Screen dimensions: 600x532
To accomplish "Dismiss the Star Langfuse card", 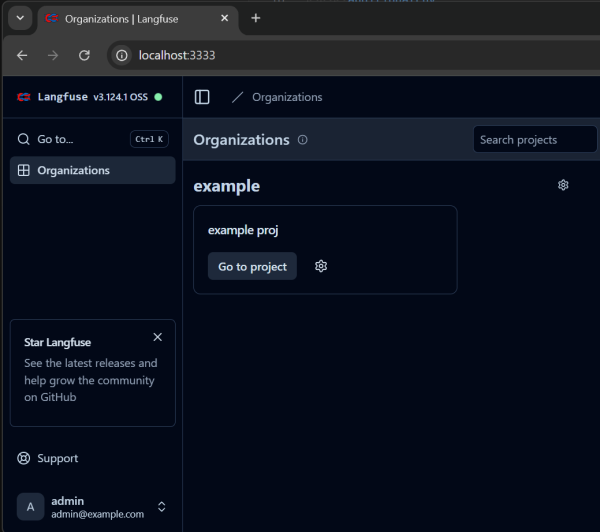I will tap(157, 338).
